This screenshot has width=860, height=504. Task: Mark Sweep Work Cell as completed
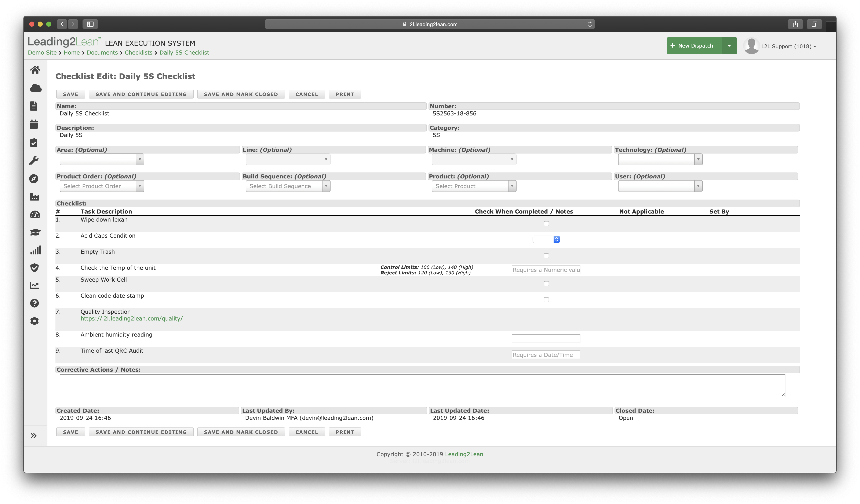(x=546, y=284)
